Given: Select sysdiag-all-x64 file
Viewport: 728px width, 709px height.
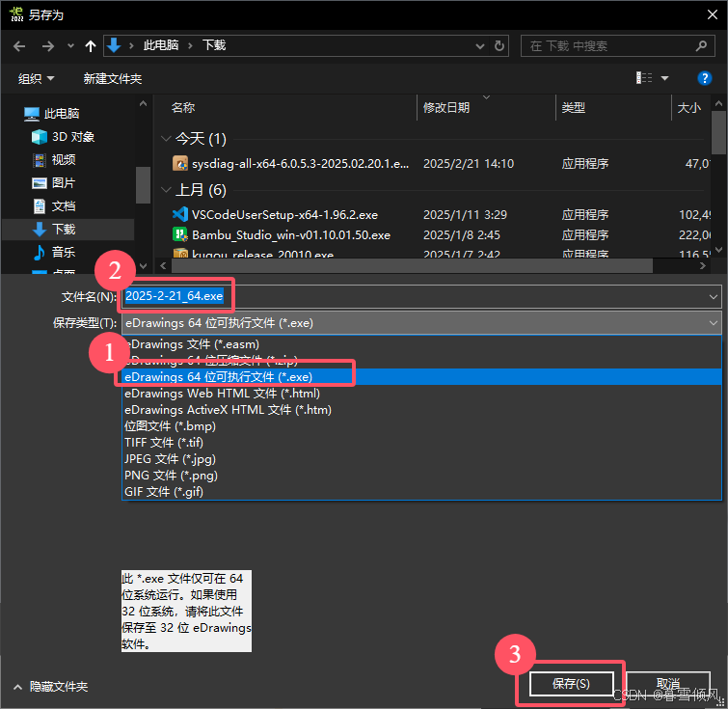Looking at the screenshot, I should click(x=301, y=164).
